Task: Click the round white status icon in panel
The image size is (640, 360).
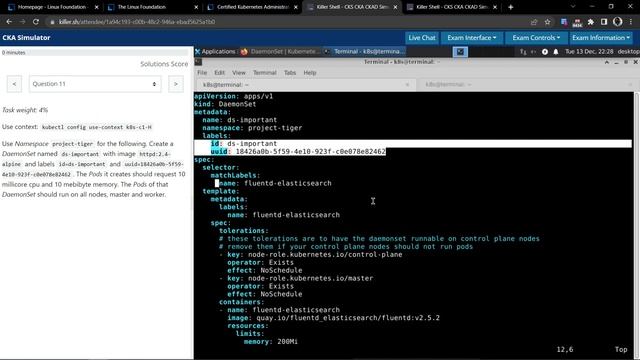Action: [x=545, y=52]
